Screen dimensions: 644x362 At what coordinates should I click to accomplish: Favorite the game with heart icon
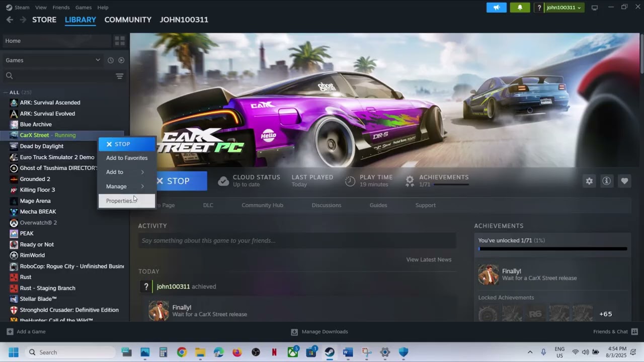coord(624,181)
